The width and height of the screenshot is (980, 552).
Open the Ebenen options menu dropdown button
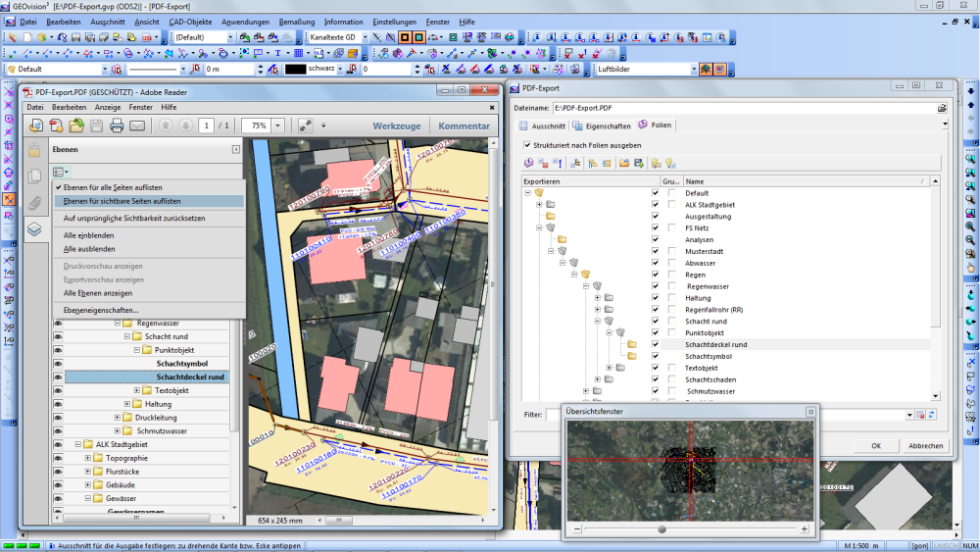pos(61,172)
